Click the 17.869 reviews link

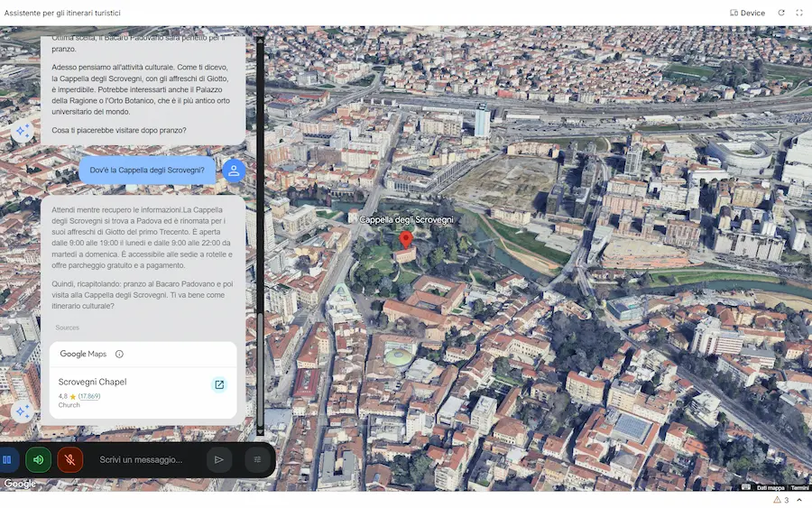pyautogui.click(x=88, y=396)
